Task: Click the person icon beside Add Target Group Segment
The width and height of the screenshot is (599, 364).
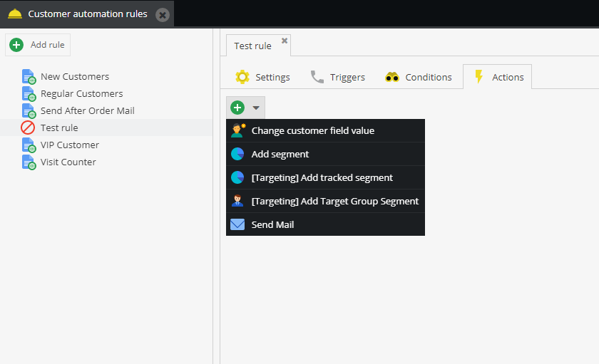Action: pos(237,201)
